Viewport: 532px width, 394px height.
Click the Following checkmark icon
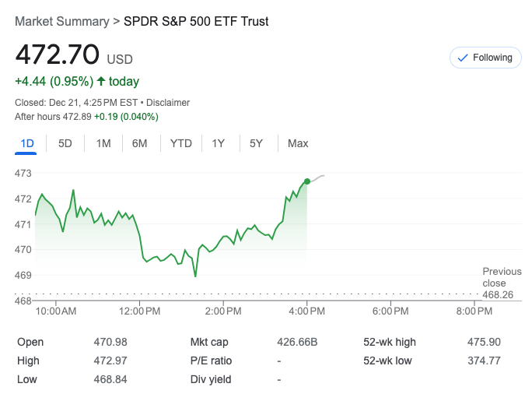463,58
